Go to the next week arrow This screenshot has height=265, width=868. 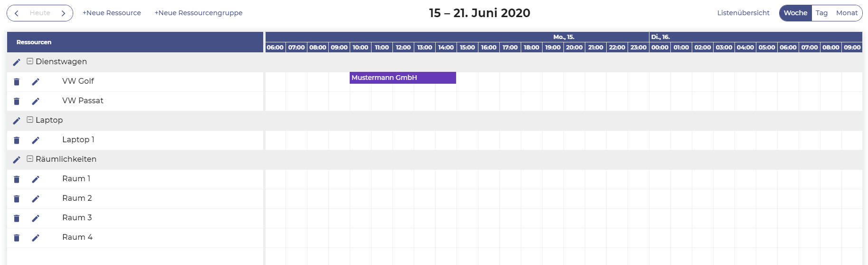click(63, 13)
